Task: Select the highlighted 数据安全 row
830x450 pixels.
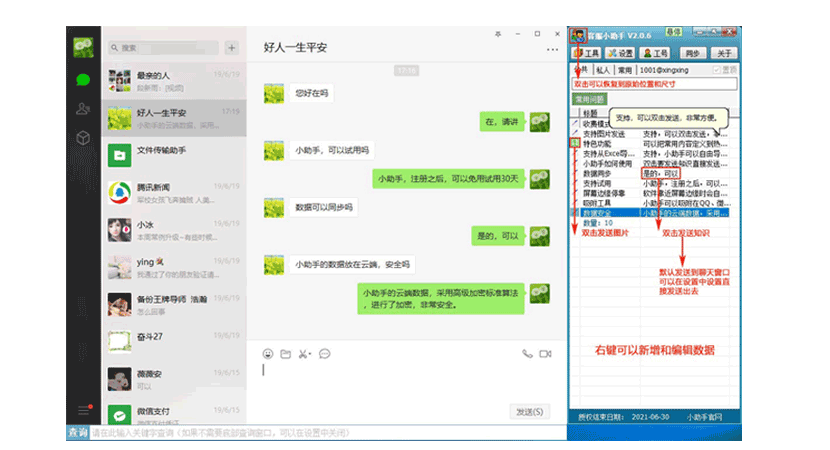Action: click(650, 213)
